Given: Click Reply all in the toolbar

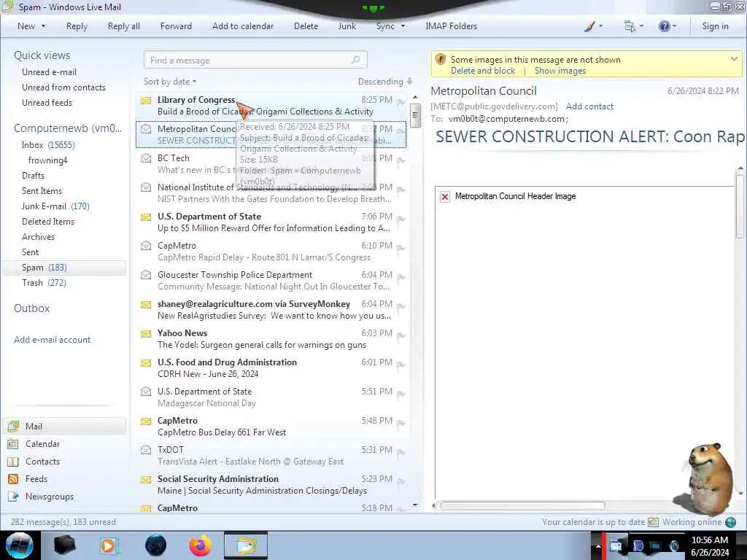Looking at the screenshot, I should coord(124,26).
